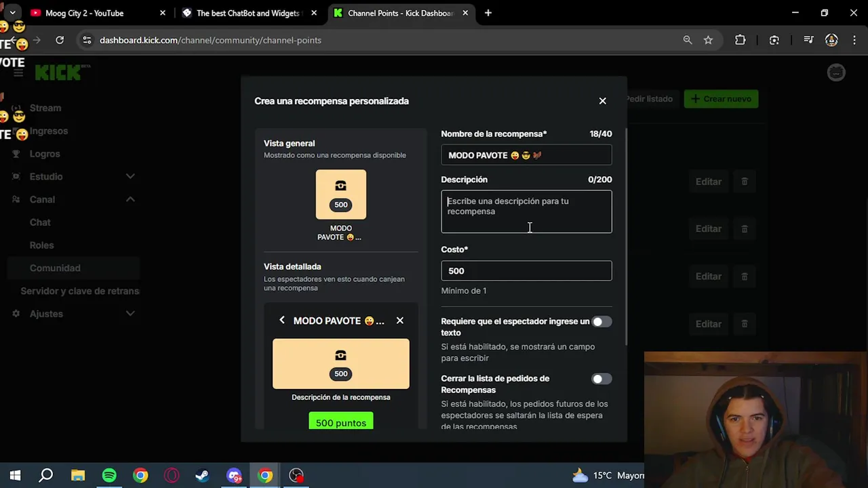Screen dimensions: 868x488
Task: Open the Chrome Extensions puzzle menu
Action: click(x=740, y=40)
